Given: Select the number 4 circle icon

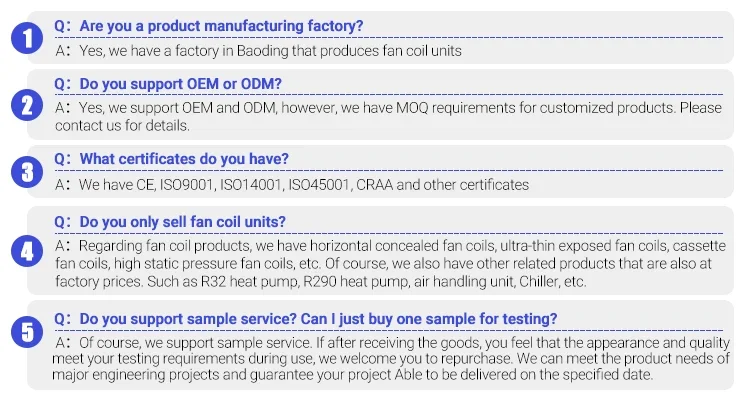Looking at the screenshot, I should [x=24, y=250].
